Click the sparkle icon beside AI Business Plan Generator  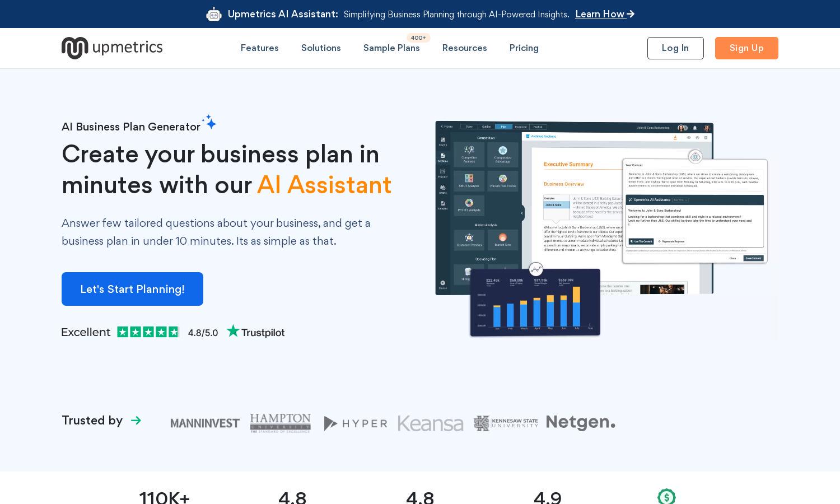pyautogui.click(x=209, y=122)
